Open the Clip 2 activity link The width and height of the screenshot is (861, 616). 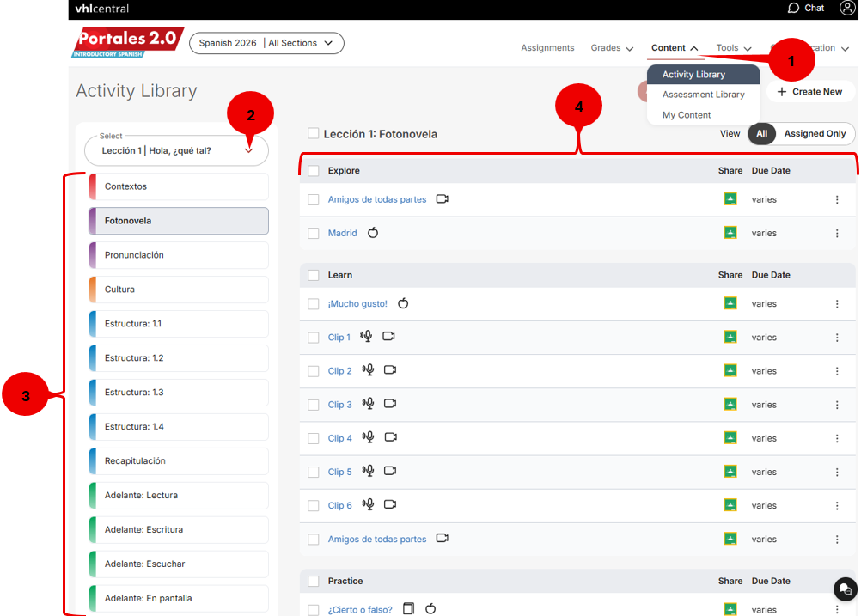(340, 371)
